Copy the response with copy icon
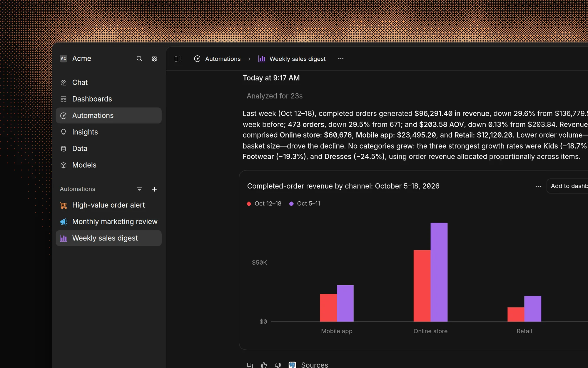The image size is (588, 368). (x=250, y=365)
